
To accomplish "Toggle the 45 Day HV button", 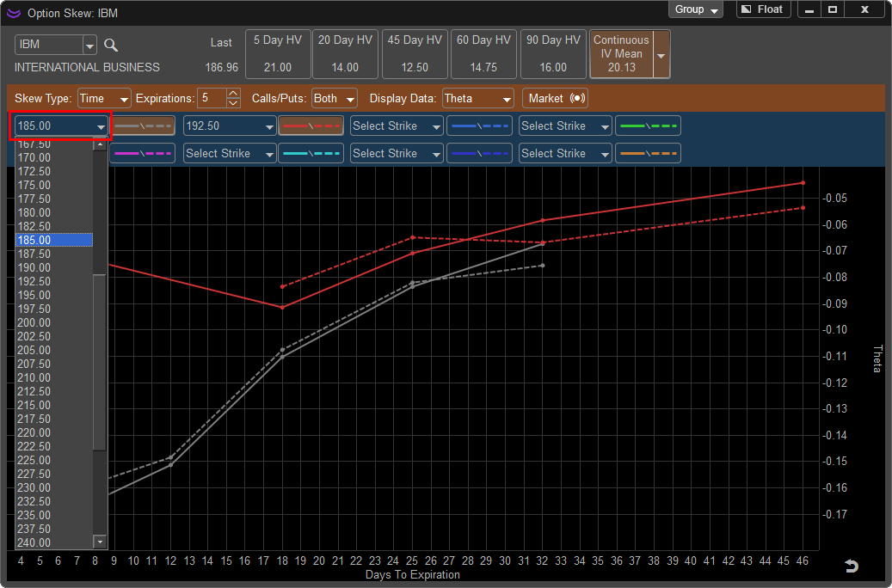I will click(415, 54).
